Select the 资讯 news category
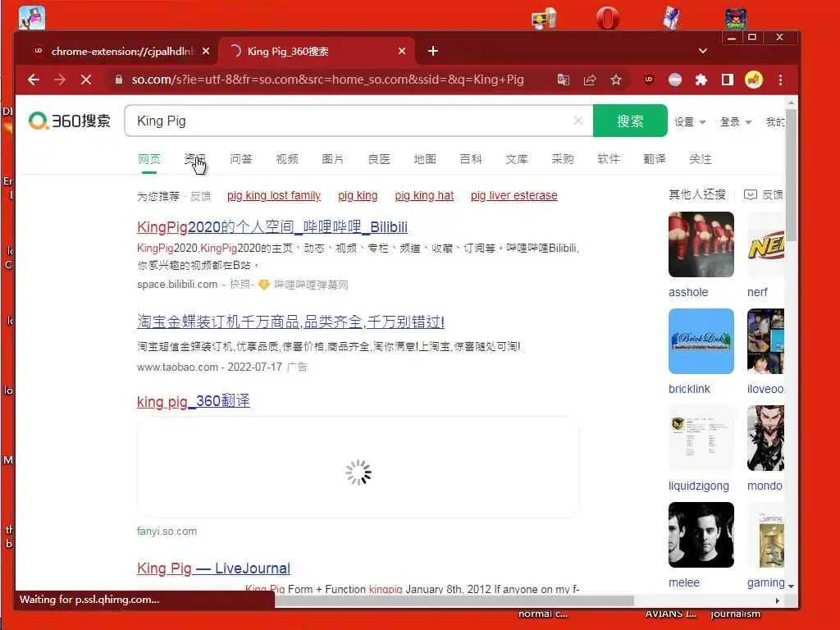Viewport: 840px width, 630px height. (x=194, y=159)
